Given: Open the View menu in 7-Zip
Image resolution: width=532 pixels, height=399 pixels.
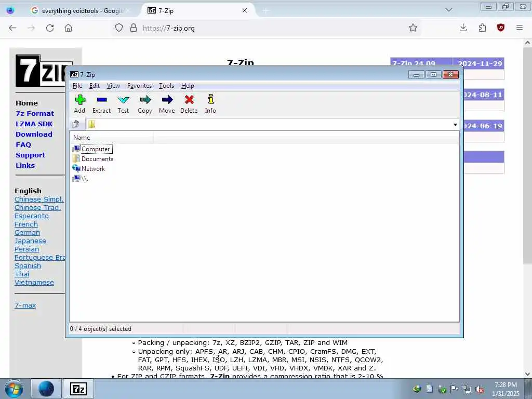Looking at the screenshot, I should tap(113, 86).
